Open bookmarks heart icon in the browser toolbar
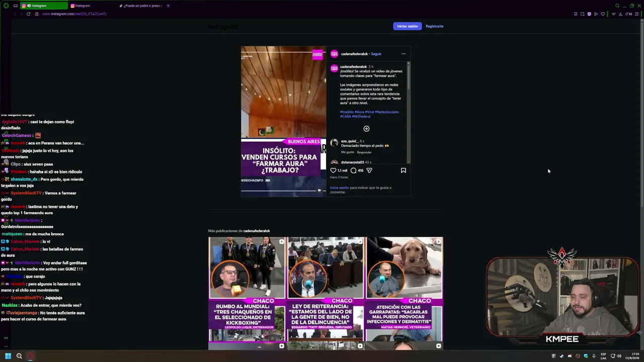This screenshot has height=362, width=644. [x=603, y=14]
